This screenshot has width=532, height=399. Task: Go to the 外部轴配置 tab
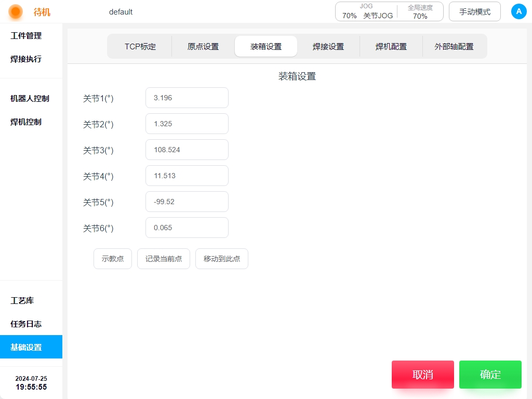tap(454, 46)
